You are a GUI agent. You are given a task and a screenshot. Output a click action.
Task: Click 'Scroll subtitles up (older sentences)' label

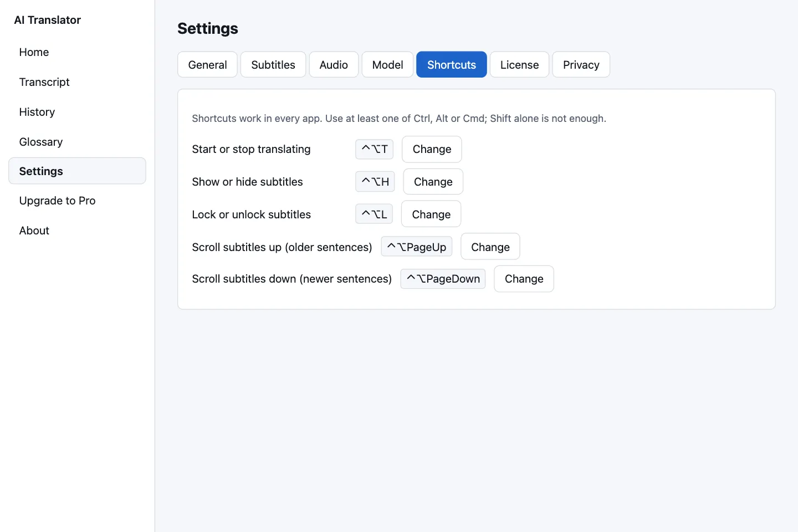pyautogui.click(x=282, y=247)
